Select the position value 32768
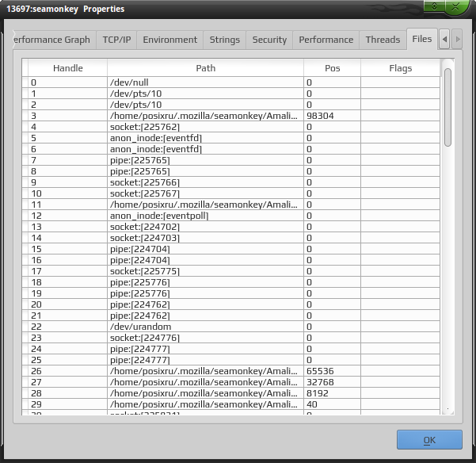The image size is (476, 463). (320, 382)
